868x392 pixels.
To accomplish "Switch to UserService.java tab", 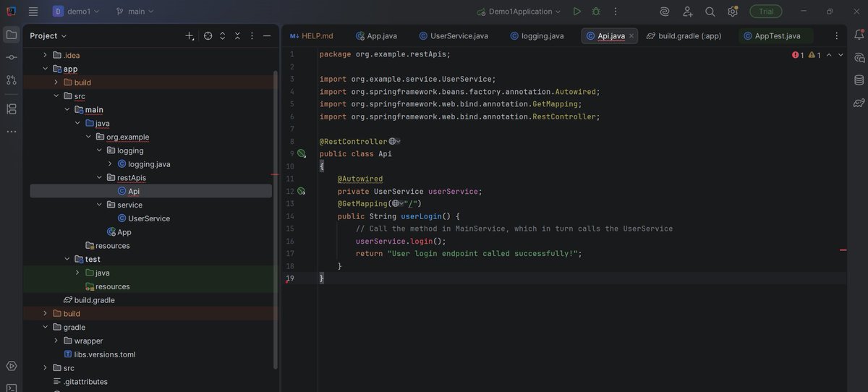I will click(454, 35).
